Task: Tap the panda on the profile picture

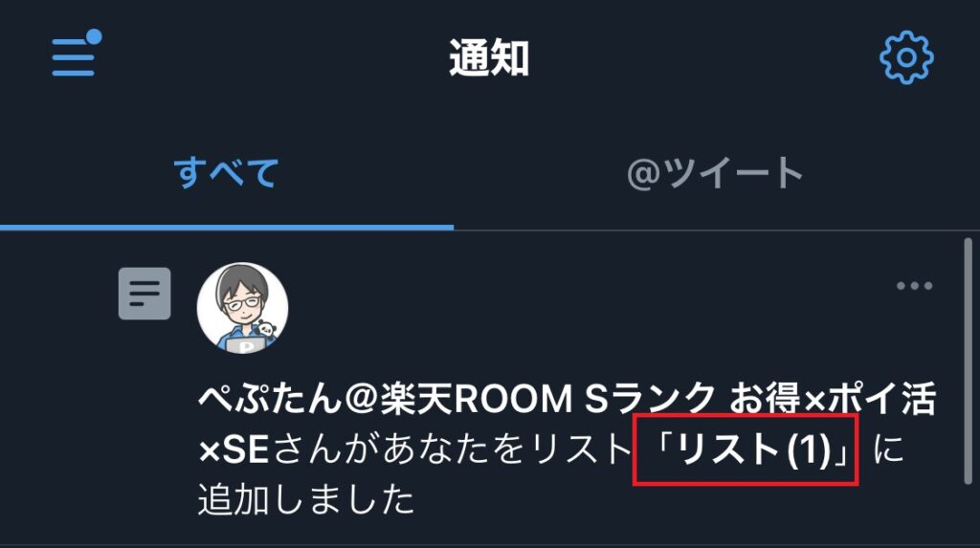Action: pyautogui.click(x=267, y=330)
